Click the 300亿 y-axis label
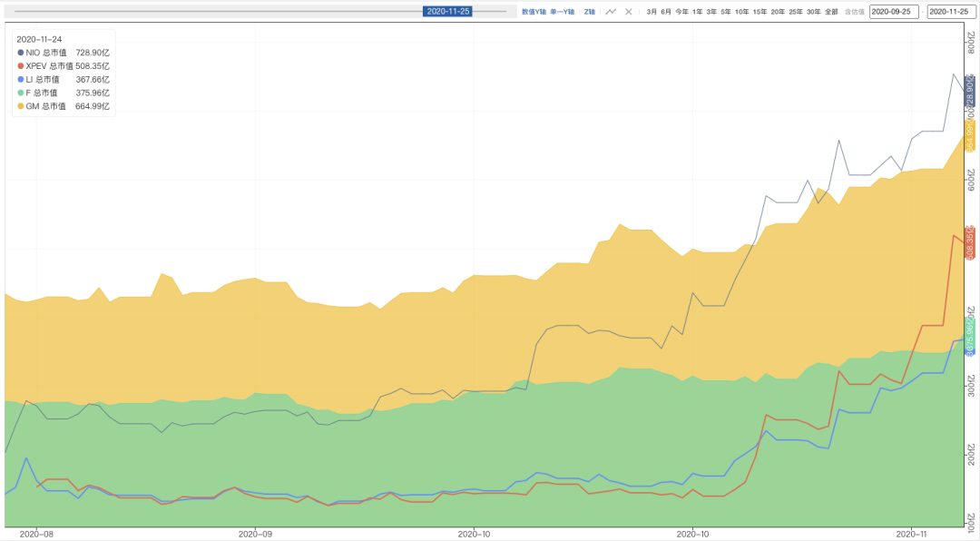This screenshot has height=541, width=980. click(x=971, y=386)
